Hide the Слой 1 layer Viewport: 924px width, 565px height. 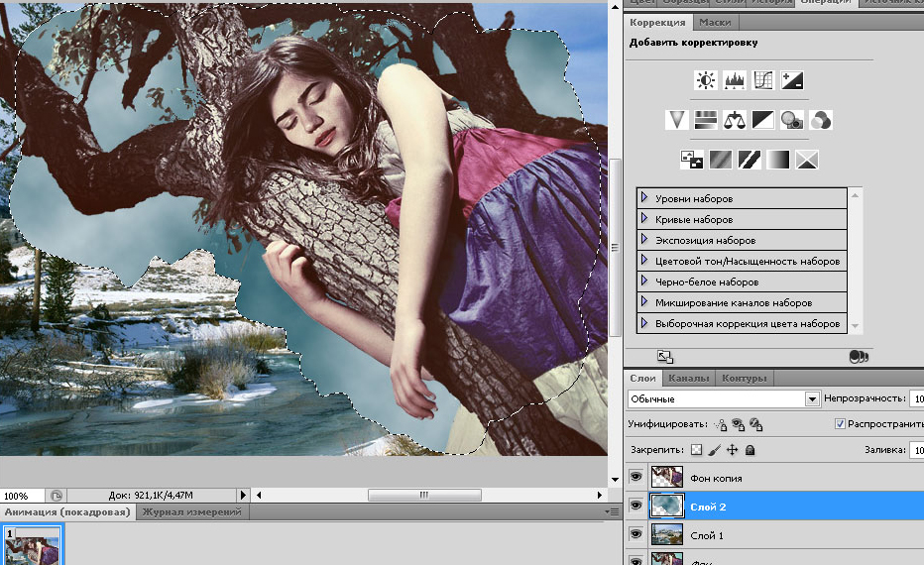635,534
